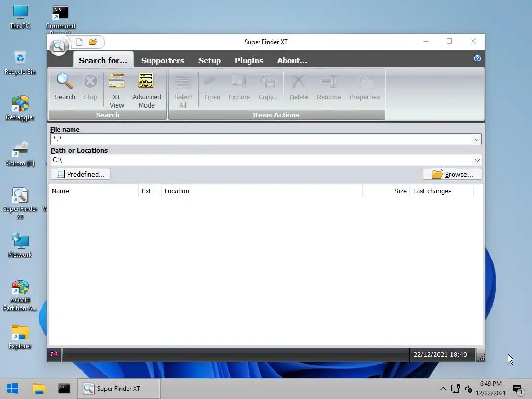Select the Explorer desktop shortcut
Screen dimensions: 532x399
(x=20, y=337)
